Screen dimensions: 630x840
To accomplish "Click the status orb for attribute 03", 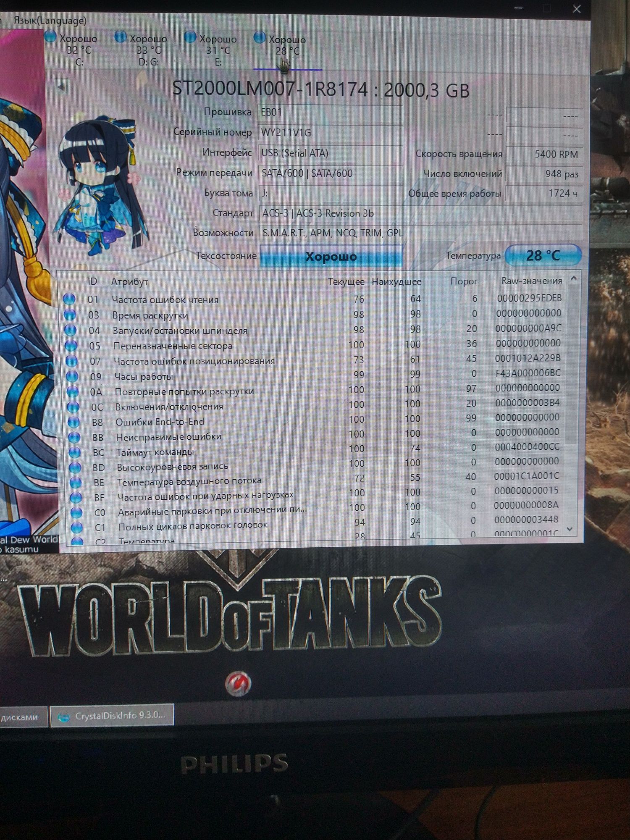I will click(x=70, y=315).
